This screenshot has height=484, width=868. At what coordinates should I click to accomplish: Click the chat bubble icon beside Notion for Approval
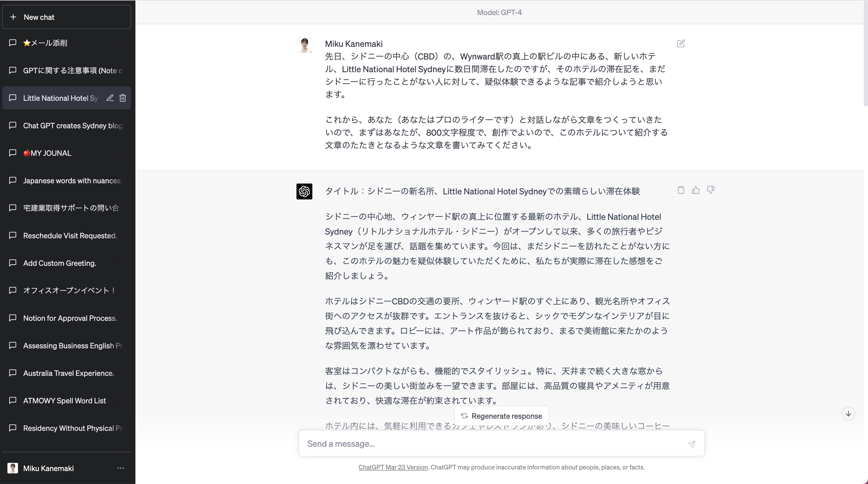12,318
